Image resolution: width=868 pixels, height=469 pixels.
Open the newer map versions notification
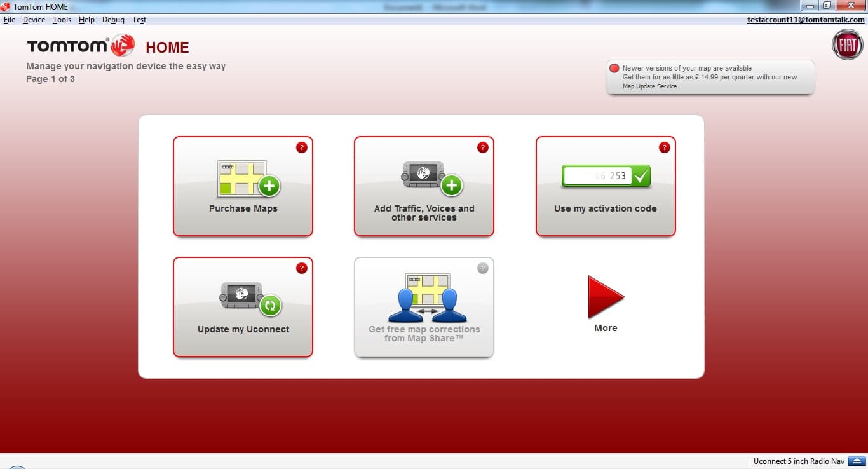pyautogui.click(x=709, y=77)
